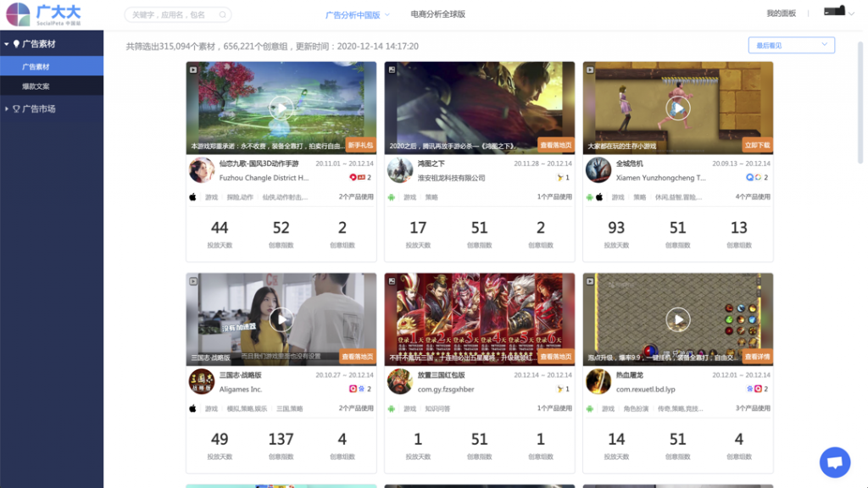Click the 放置三国红包版 app avatar icon
Viewport: 868px width, 488px height.
coord(400,382)
